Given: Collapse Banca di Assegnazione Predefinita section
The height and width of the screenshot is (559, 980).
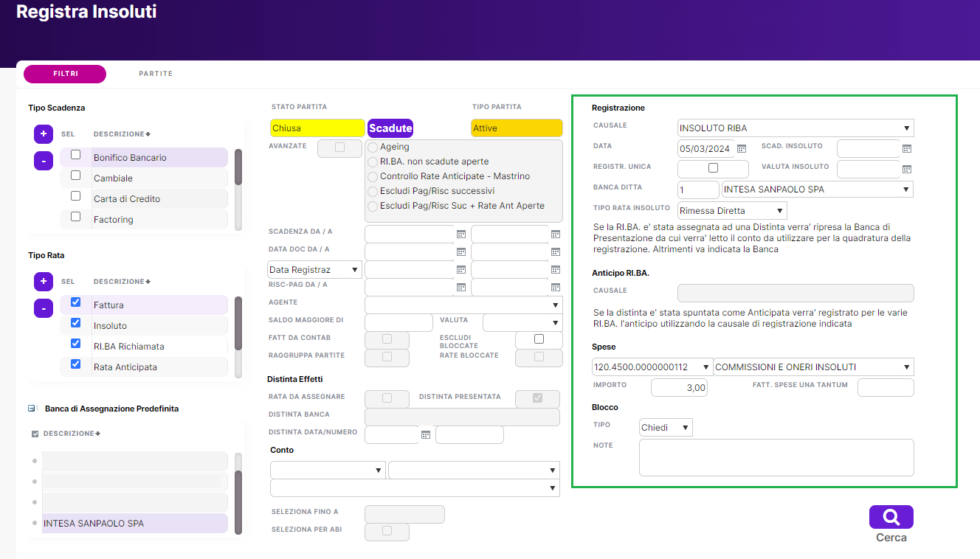Looking at the screenshot, I should pyautogui.click(x=32, y=409).
